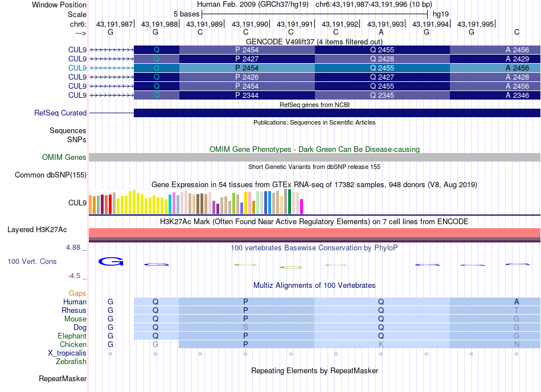The width and height of the screenshot is (541, 392).
Task: Select the Dog alignment row label
Action: coord(80,328)
